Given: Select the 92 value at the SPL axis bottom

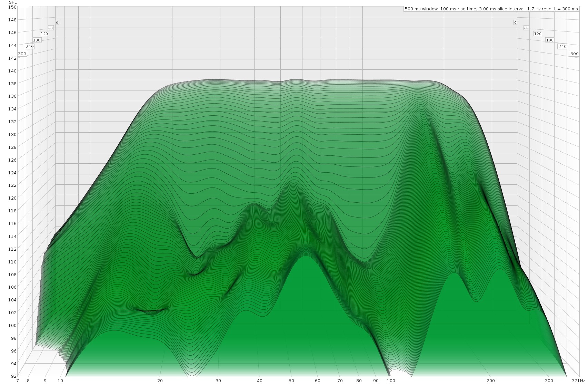Looking at the screenshot, I should click(13, 376).
